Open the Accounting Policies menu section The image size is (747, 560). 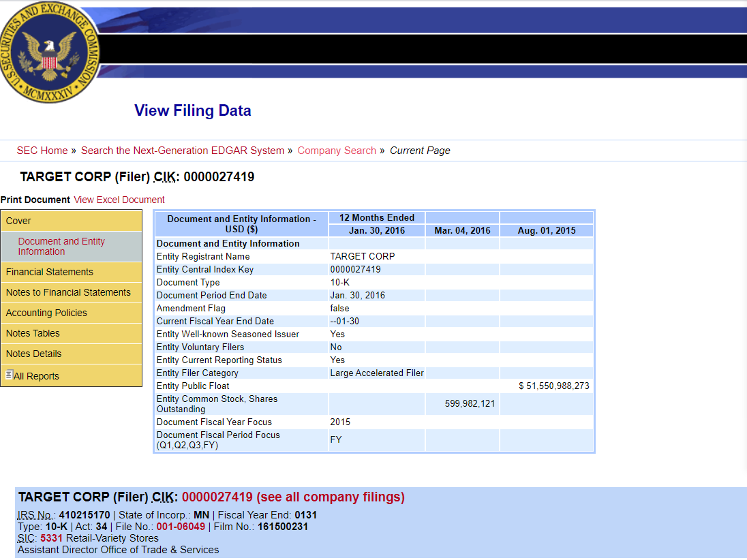point(72,313)
